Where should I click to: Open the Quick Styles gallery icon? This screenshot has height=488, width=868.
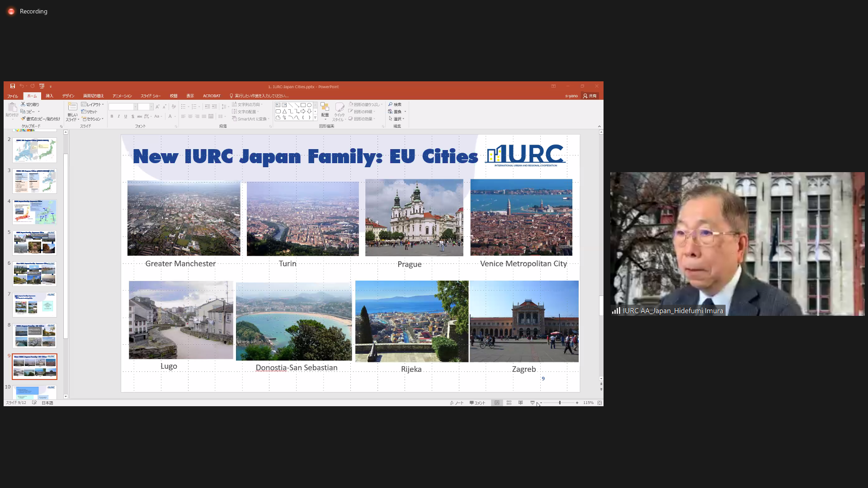tap(340, 108)
